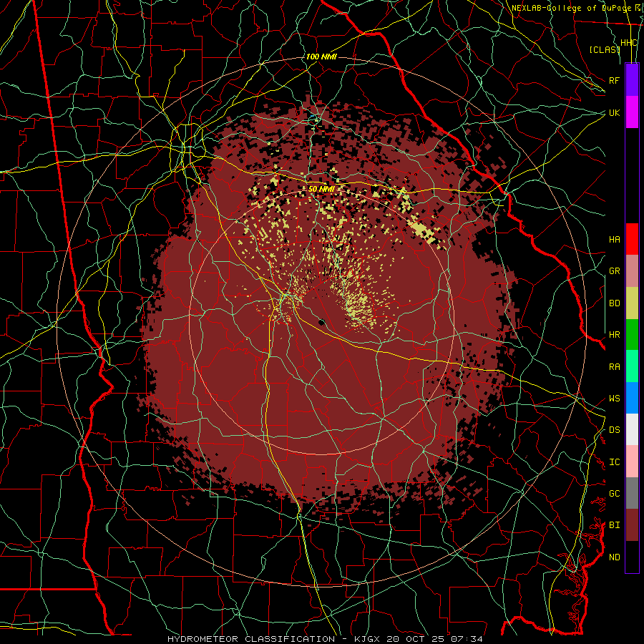
Task: Click the RF legend label
Action: click(615, 80)
